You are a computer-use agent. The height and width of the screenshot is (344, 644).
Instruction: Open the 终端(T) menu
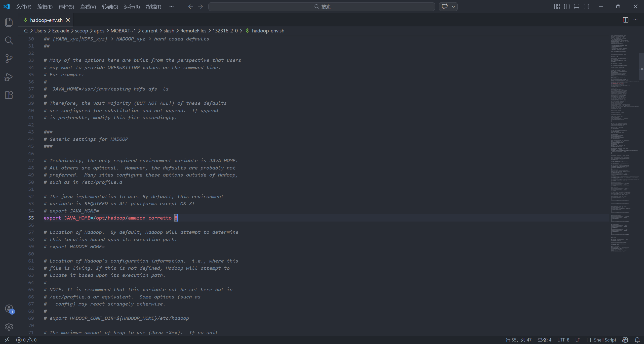(153, 7)
